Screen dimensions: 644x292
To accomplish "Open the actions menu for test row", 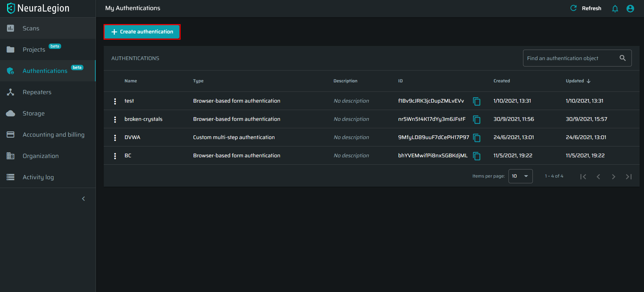I will pyautogui.click(x=115, y=101).
